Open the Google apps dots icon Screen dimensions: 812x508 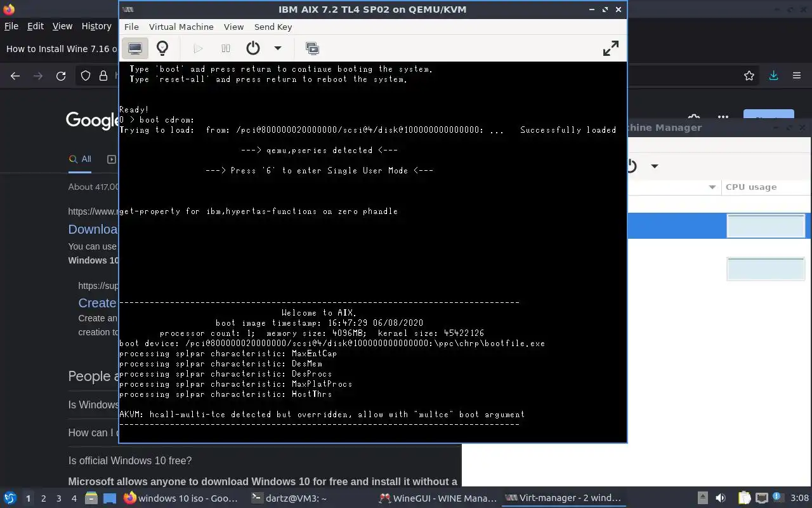point(723,117)
